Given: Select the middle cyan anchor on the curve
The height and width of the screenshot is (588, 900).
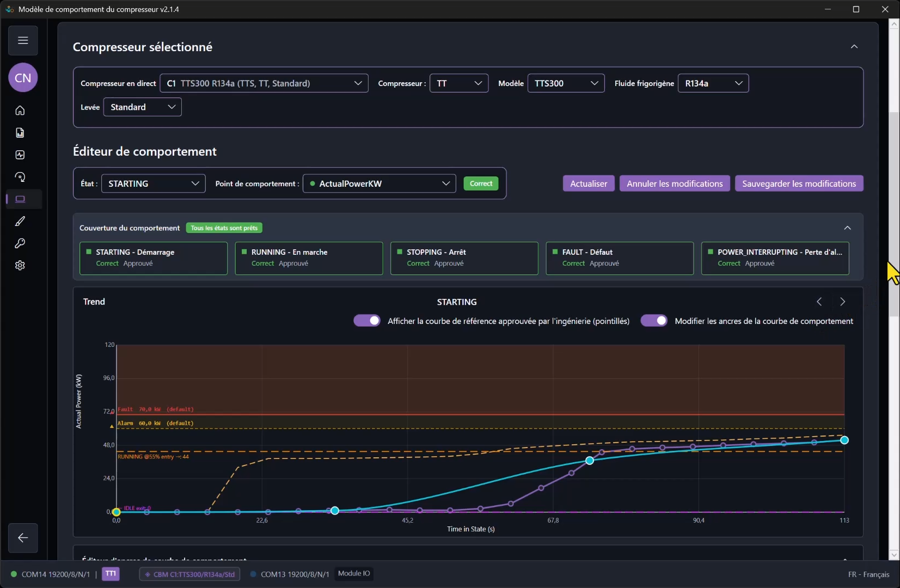Looking at the screenshot, I should [590, 461].
